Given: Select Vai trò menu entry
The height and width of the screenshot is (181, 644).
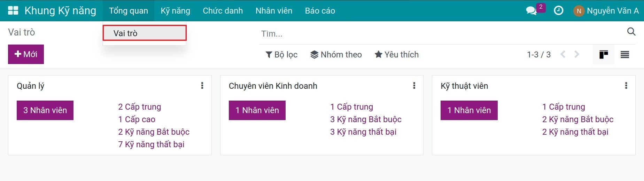Looking at the screenshot, I should point(145,33).
